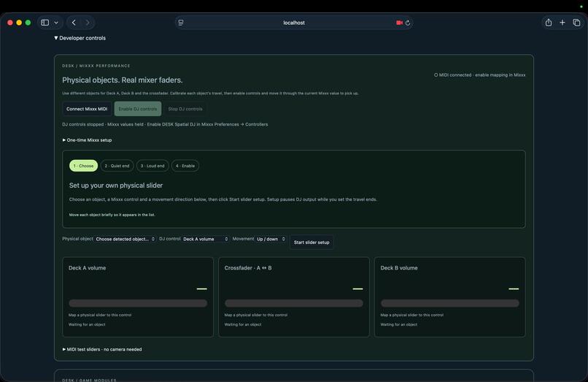588x382 pixels.
Task: Click 'Map a physical slider' text under Deck A
Action: point(100,315)
